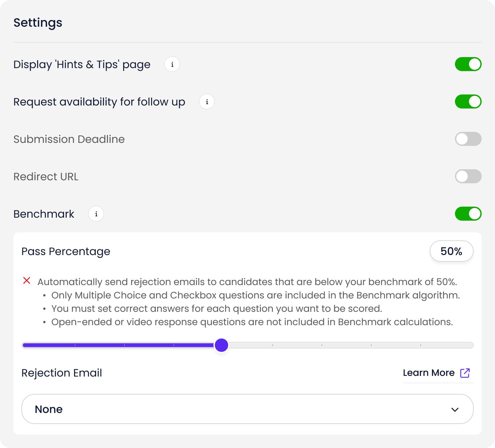The image size is (495, 448).
Task: Enable the Redirect URL switch
Action: coord(468,177)
